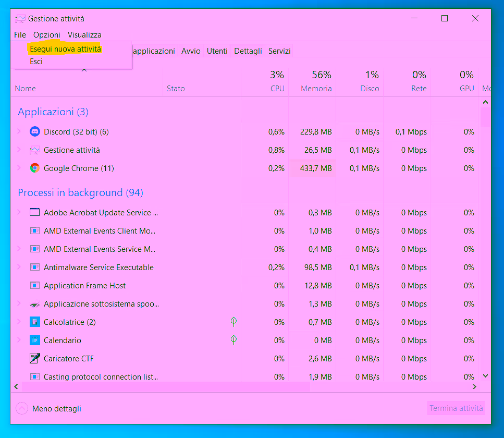Click the Caricatore CTF icon
This screenshot has height=438, width=504.
(x=35, y=359)
